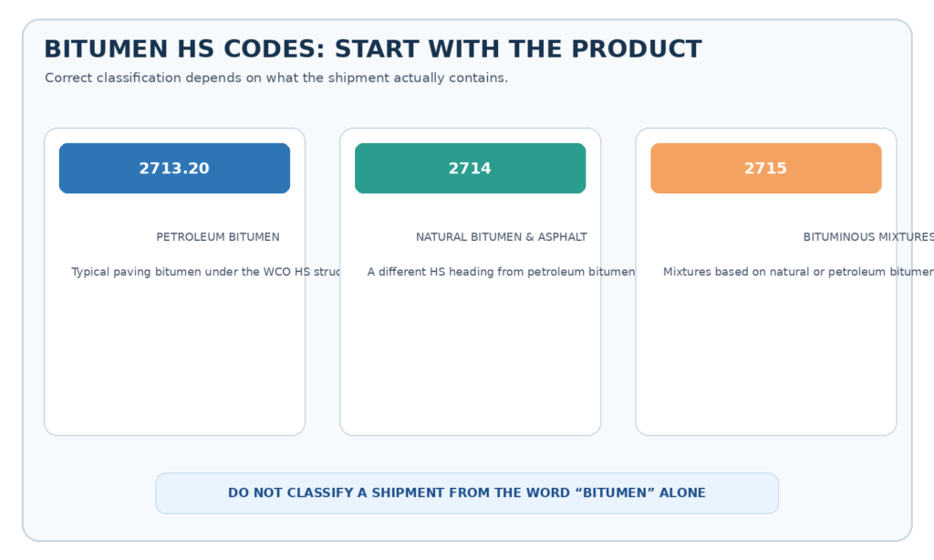Click the empty area of the 2713.20 card
The width and height of the screenshot is (934, 560).
(174, 358)
